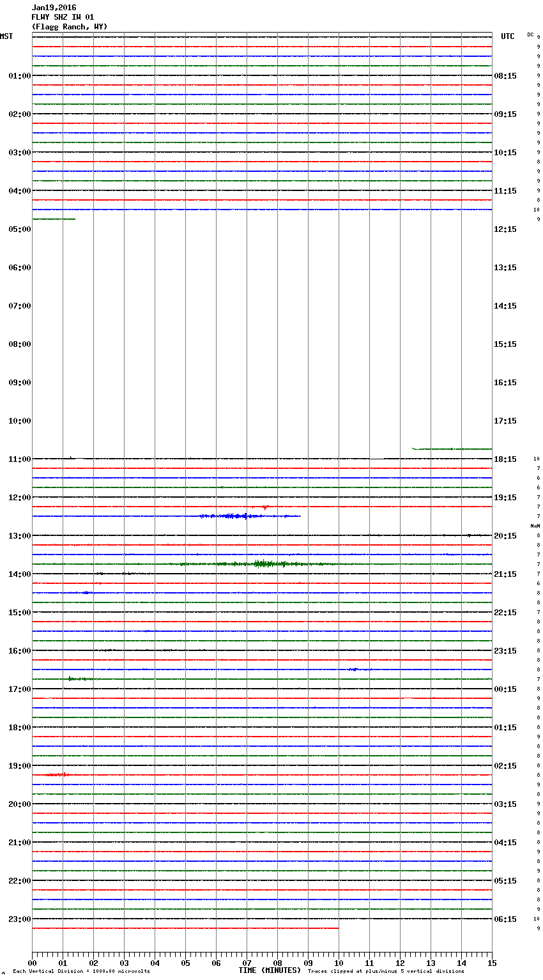
Task: Click the location text (Flagg Ranch, WY)
Action: point(70,27)
